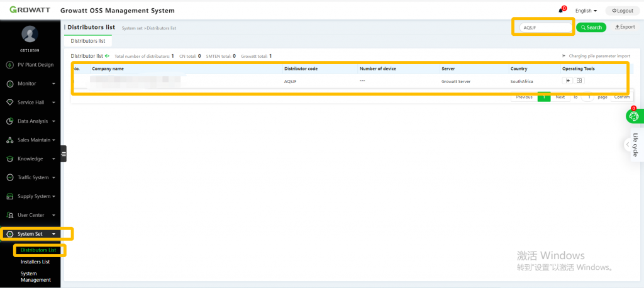
Task: Select Installers List in sidebar
Action: (x=35, y=262)
